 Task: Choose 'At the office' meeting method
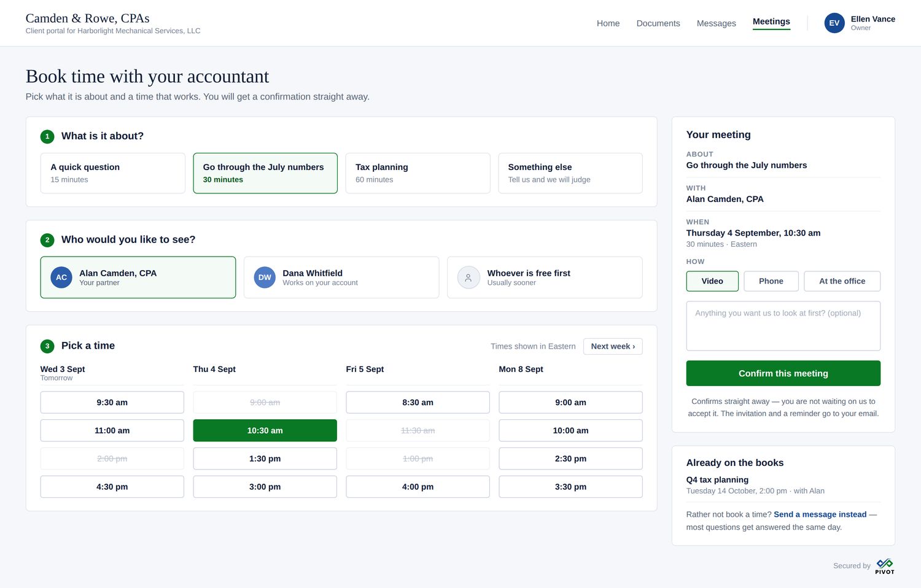click(x=842, y=281)
